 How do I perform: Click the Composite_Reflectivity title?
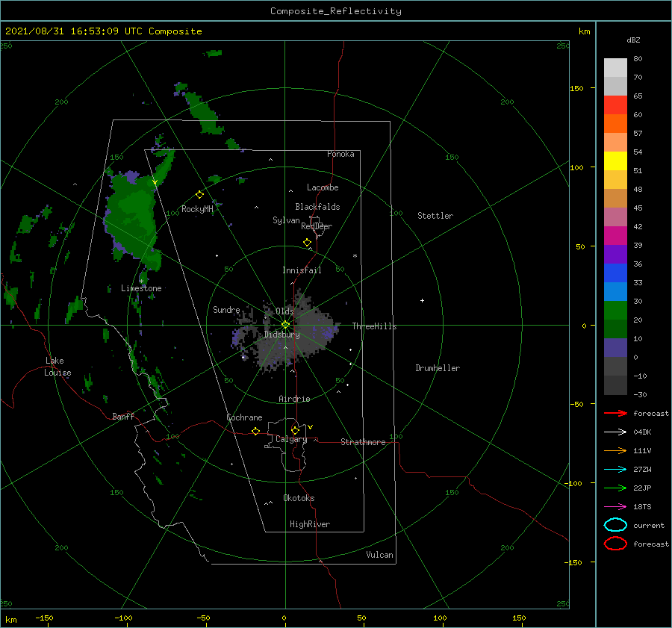[x=336, y=11]
